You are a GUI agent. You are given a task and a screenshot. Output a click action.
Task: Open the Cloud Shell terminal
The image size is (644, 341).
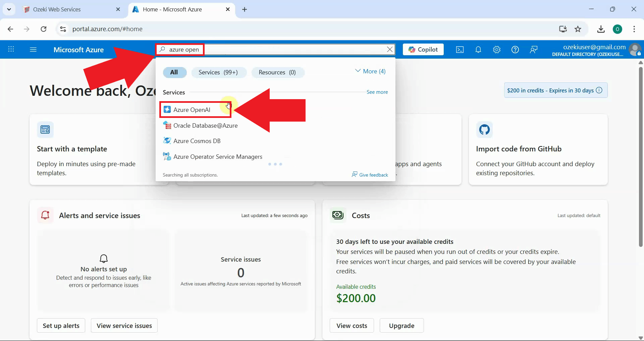[x=459, y=49]
